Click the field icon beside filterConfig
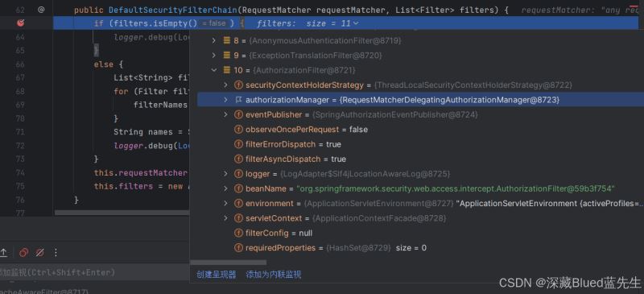The width and height of the screenshot is (644, 294). coord(238,233)
